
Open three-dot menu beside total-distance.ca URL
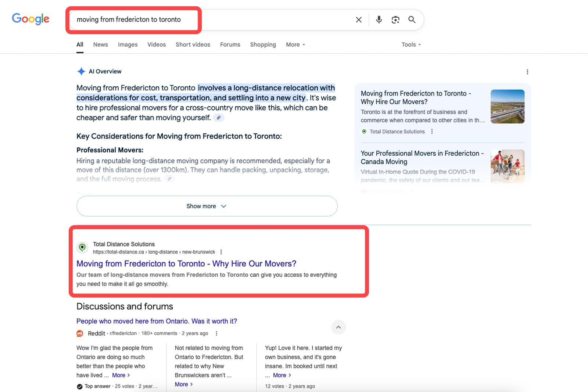[221, 252]
